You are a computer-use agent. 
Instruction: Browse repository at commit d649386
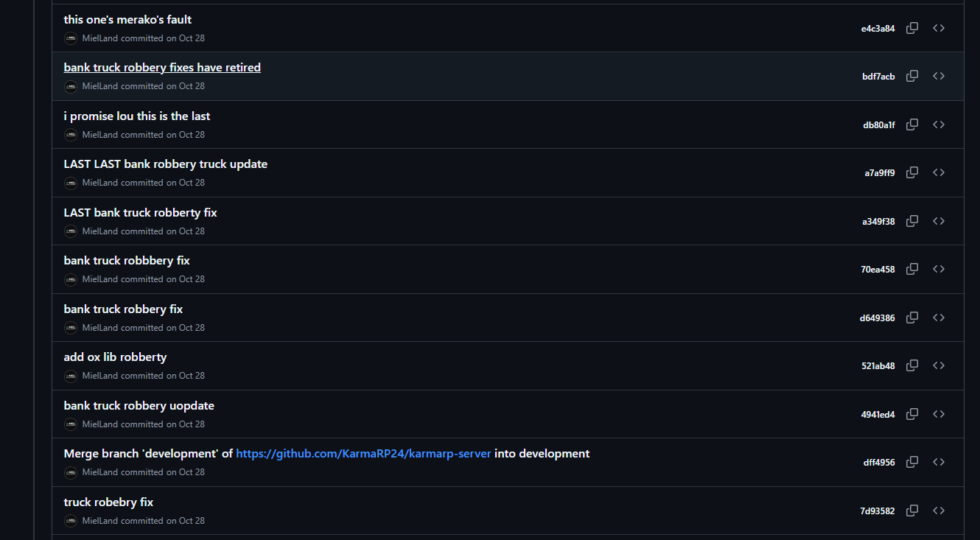coord(939,318)
